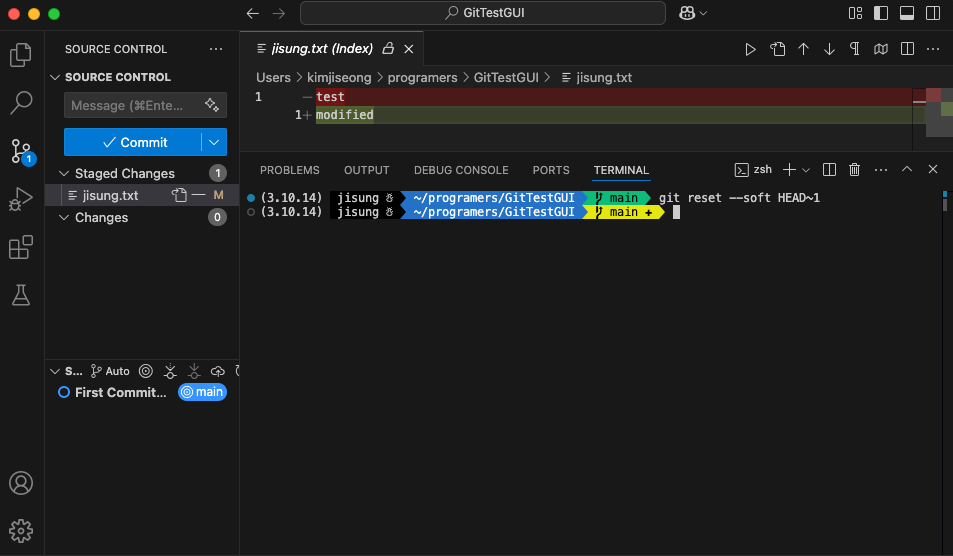
Task: Go to previous change arrow
Action: click(x=803, y=49)
